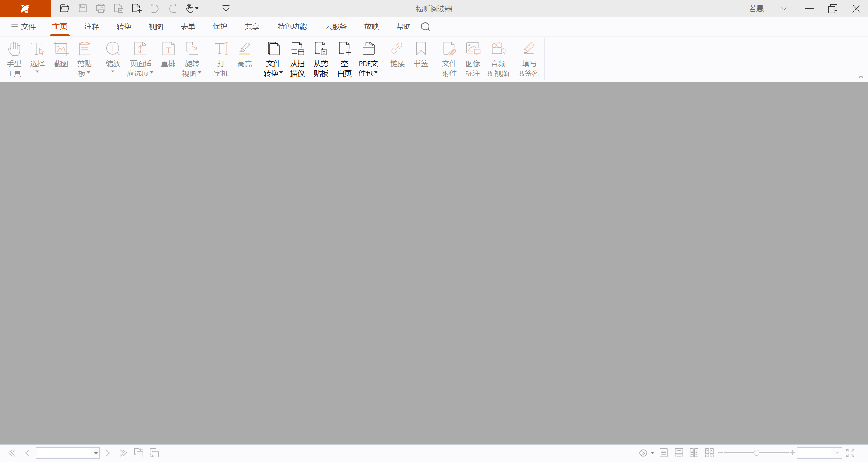Open the 旋转视图 rotate dropdown
Screen dimensions: 868x462
[192, 59]
